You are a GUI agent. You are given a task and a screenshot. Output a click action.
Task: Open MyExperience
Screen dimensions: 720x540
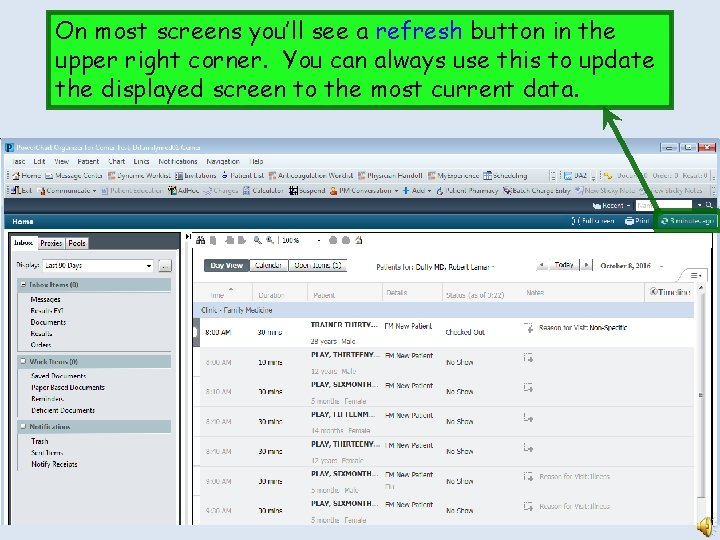(x=453, y=175)
